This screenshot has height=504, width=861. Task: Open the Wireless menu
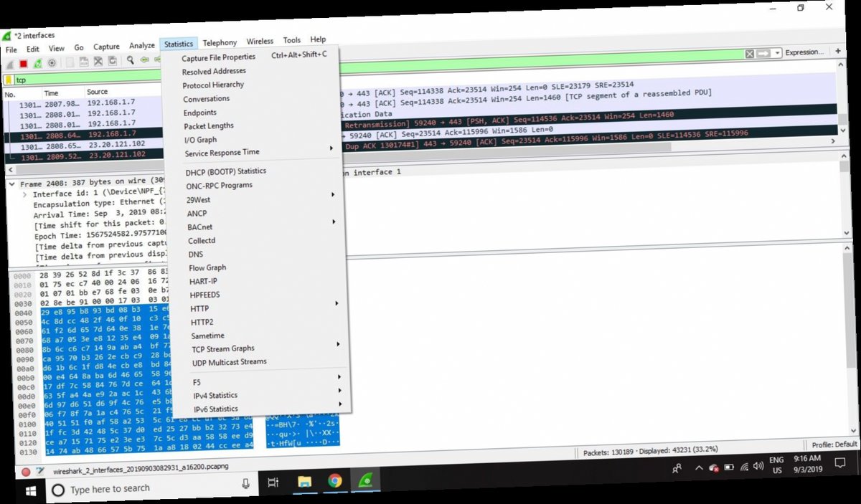(260, 40)
